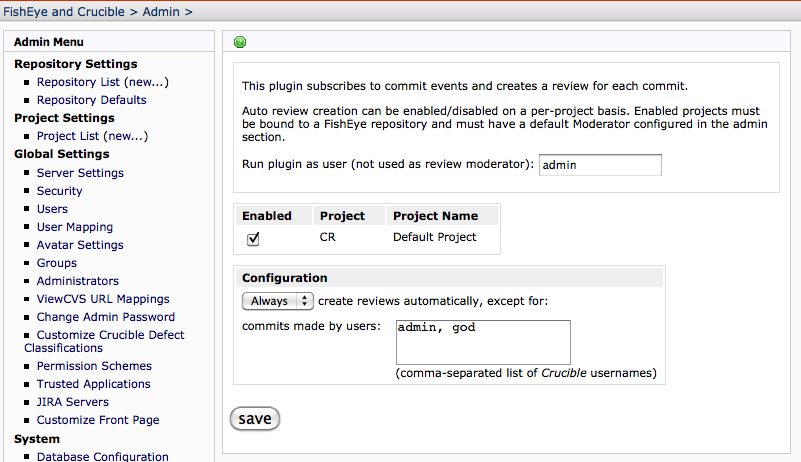Open ViewCVS URL Mappings

coord(102,299)
